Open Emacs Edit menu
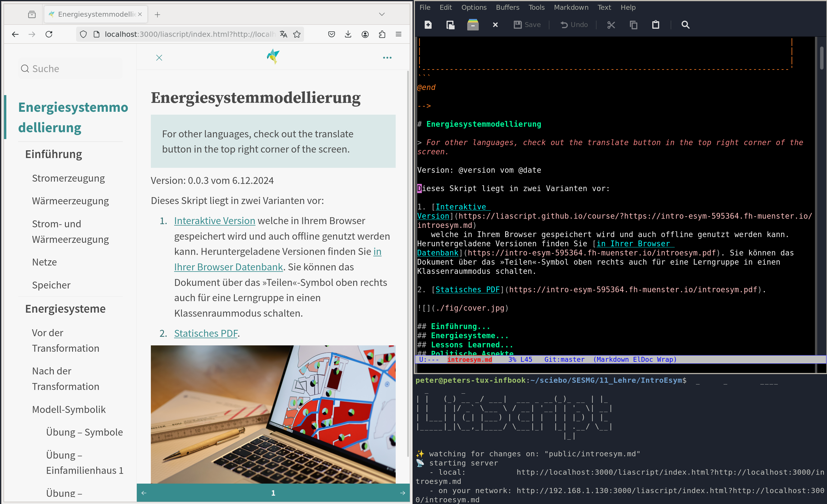This screenshot has width=827, height=504. pyautogui.click(x=445, y=7)
